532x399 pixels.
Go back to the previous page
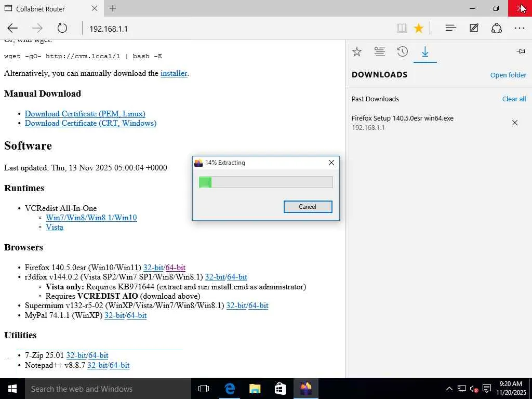tap(12, 28)
